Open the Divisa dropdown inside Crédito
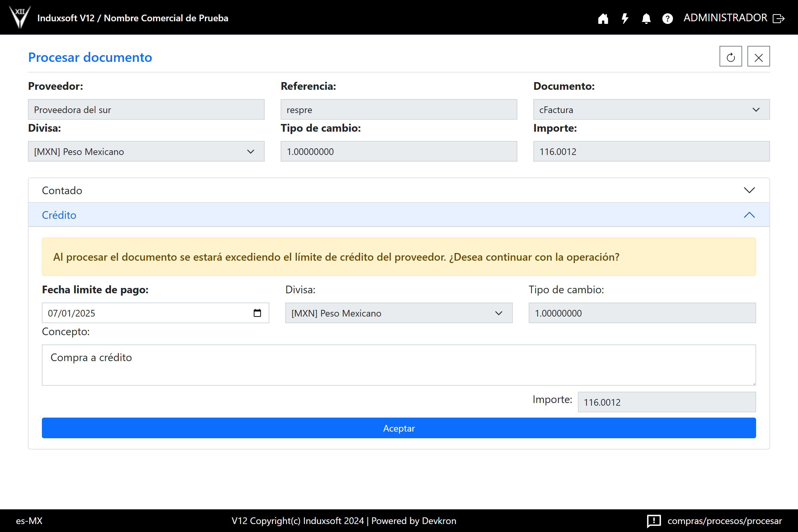The image size is (798, 532). coord(398,313)
